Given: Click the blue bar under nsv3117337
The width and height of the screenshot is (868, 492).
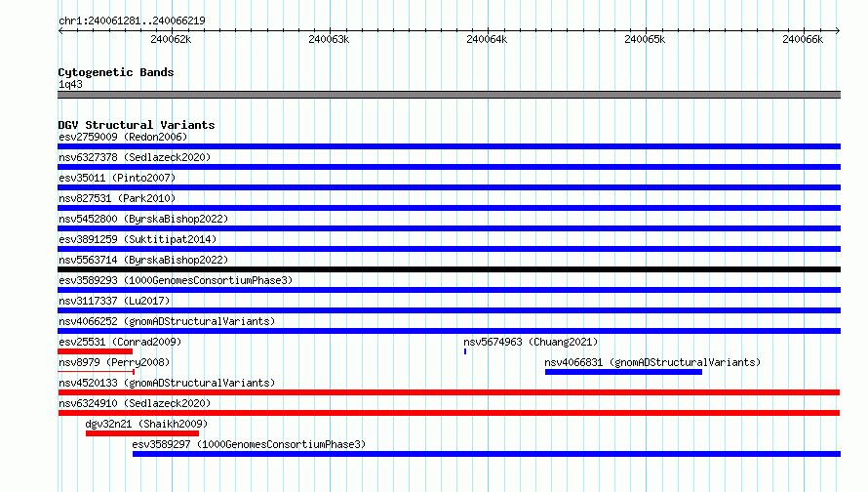Looking at the screenshot, I should coord(449,310).
